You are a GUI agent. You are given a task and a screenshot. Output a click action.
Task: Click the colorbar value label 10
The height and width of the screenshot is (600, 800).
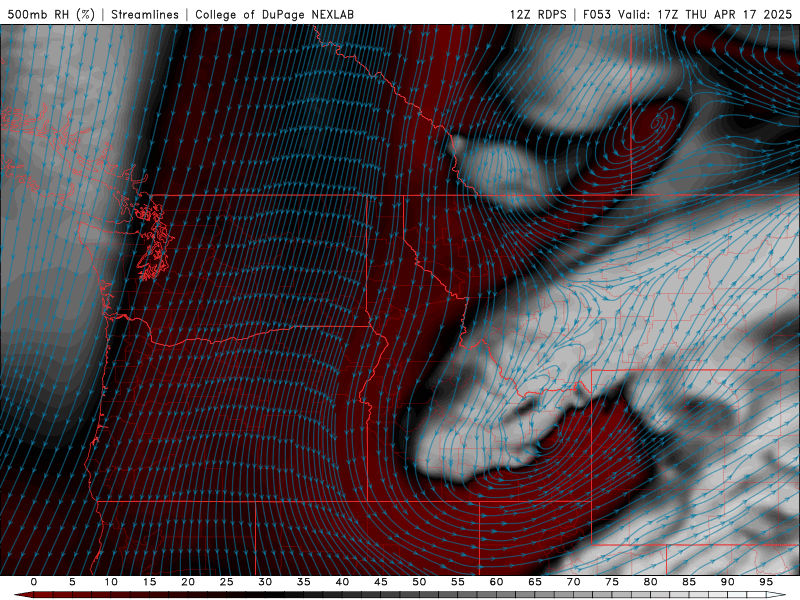click(111, 582)
